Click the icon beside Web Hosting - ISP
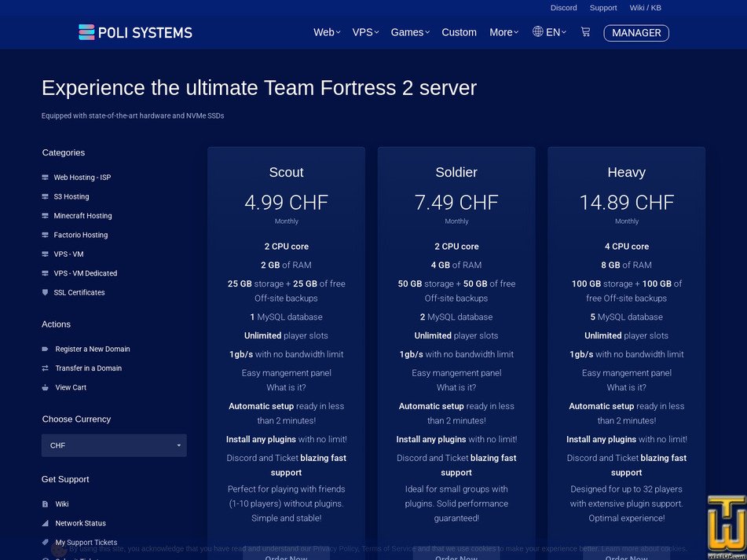Viewport: 747px width, 560px height. point(46,178)
